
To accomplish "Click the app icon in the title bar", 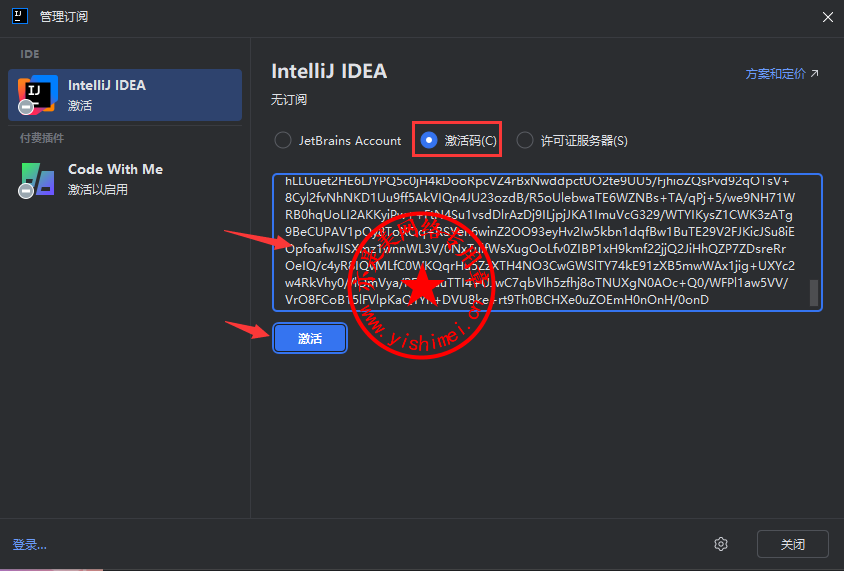I will click(19, 16).
